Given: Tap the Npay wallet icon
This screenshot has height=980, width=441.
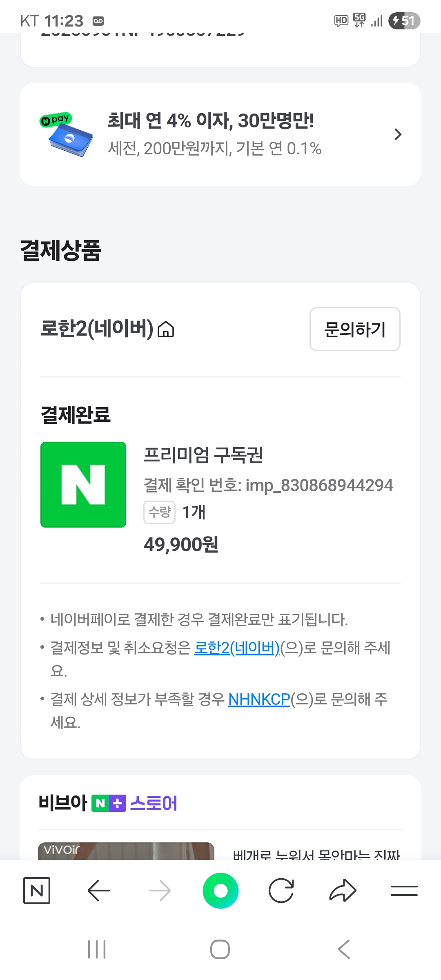Looking at the screenshot, I should tap(67, 135).
